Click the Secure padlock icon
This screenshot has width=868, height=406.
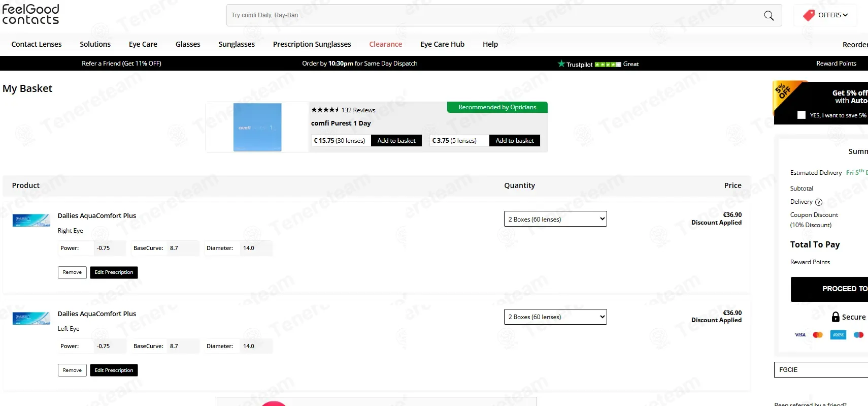[836, 317]
